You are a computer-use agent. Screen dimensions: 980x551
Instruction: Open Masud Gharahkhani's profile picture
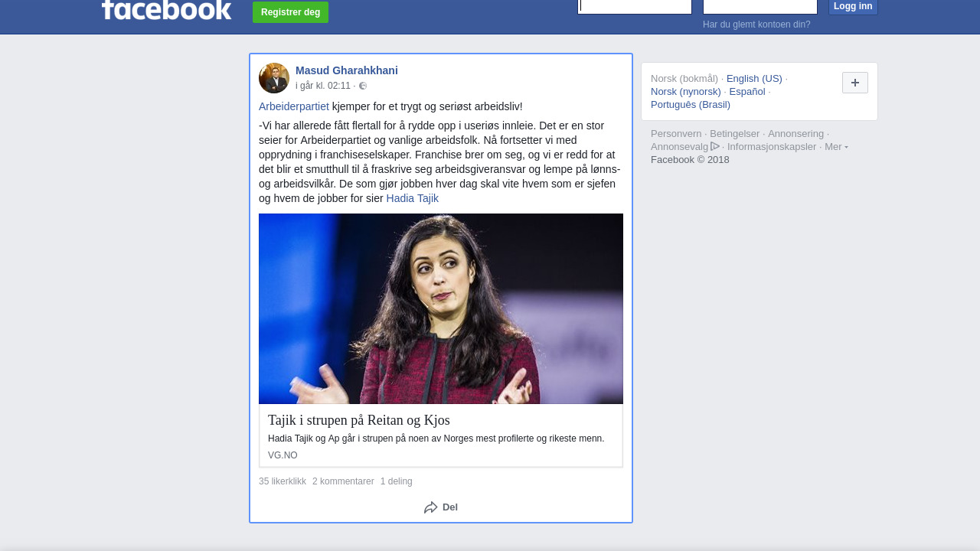tap(274, 78)
